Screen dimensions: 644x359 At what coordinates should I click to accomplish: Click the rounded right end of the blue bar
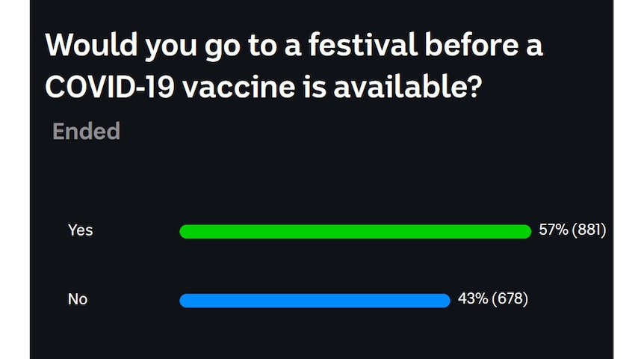pos(445,301)
